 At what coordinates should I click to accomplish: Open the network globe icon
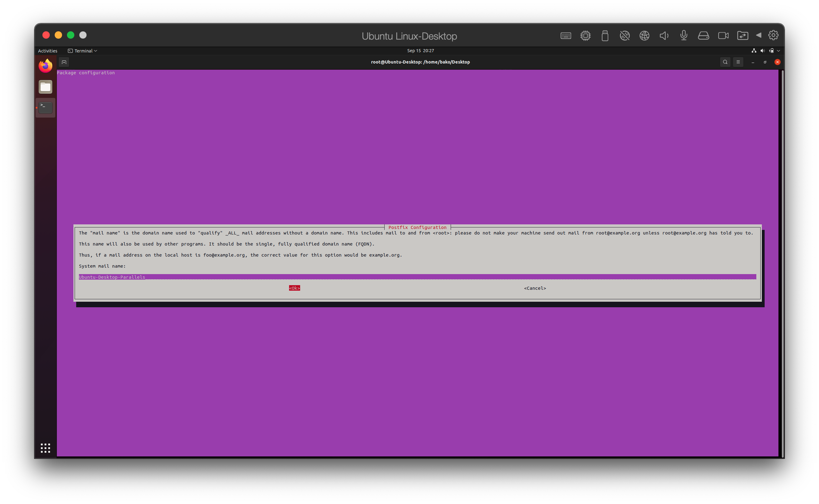(644, 36)
